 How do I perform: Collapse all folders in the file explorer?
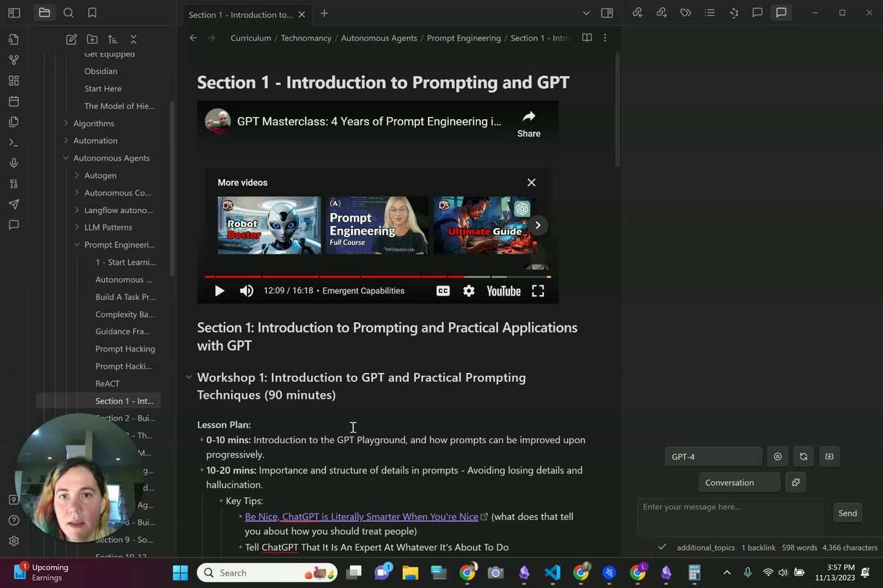coord(133,39)
